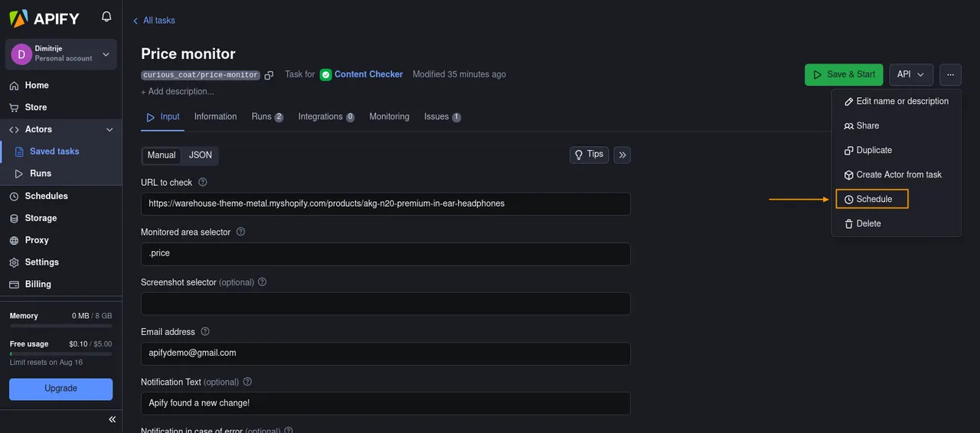Open the API dropdown
Viewport: 980px width, 433px height.
(x=911, y=75)
